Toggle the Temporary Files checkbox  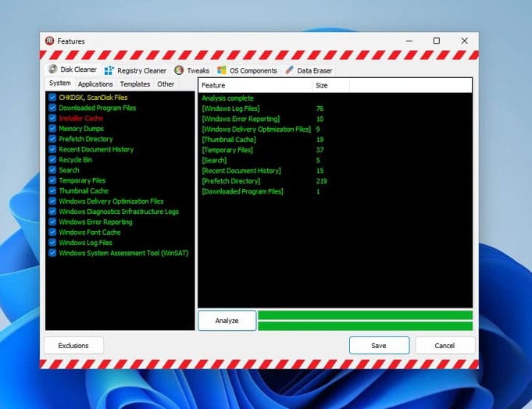click(x=52, y=180)
